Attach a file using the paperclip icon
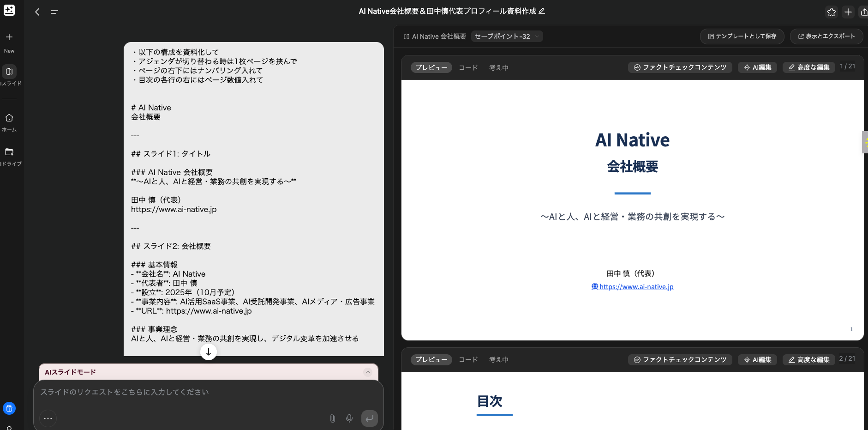 pos(332,418)
